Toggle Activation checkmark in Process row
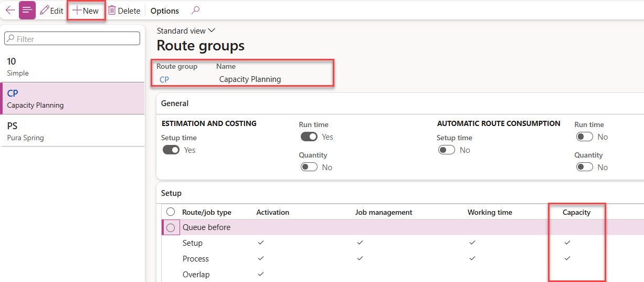644x282 pixels. (x=261, y=258)
